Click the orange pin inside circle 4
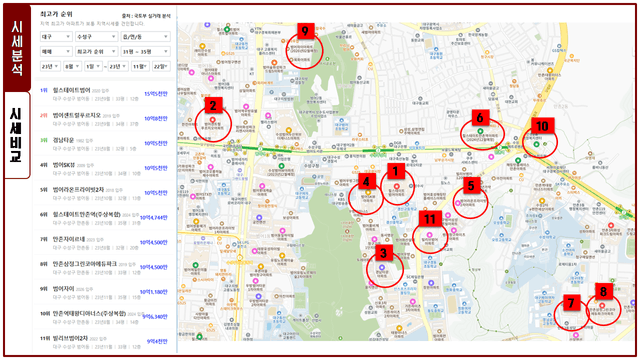This screenshot has height=360, width=640. [367, 193]
